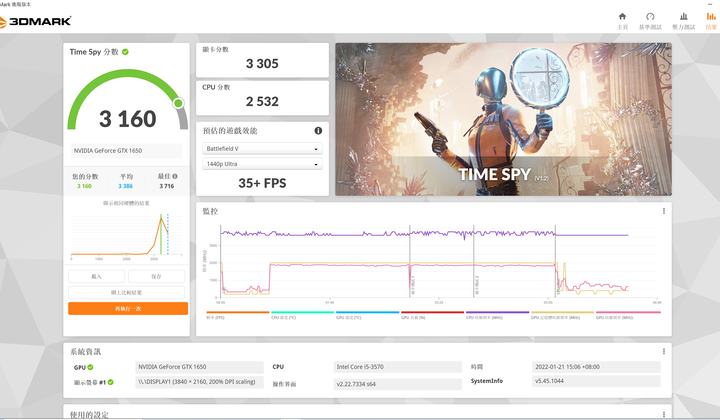
Task: Toggle the blue GPU temperature legend
Action: 367,314
